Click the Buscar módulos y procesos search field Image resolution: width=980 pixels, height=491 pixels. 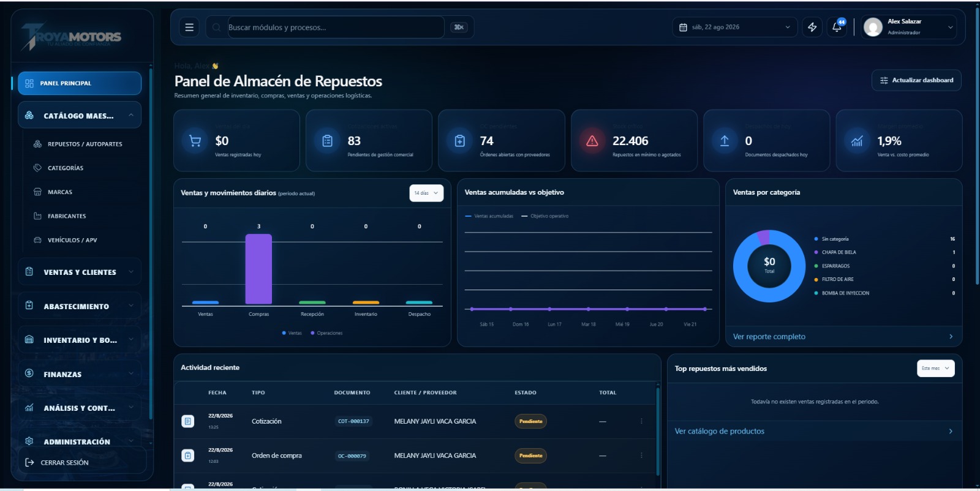[336, 28]
